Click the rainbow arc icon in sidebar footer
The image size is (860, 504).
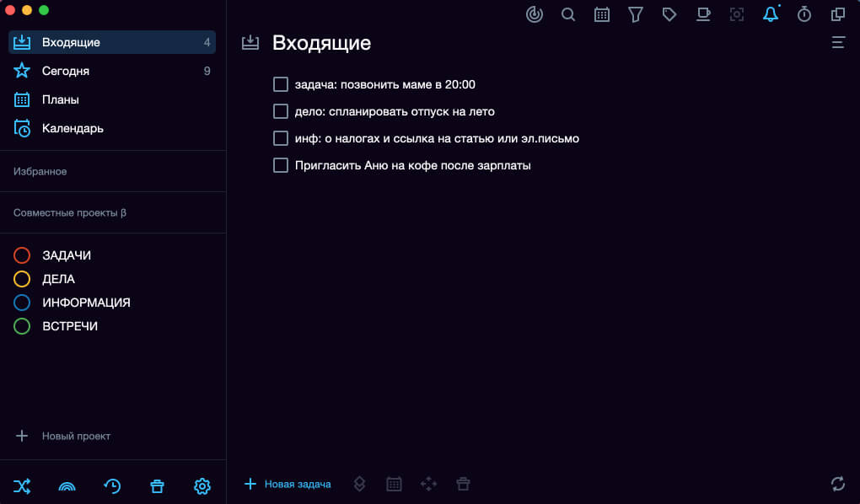coord(67,486)
